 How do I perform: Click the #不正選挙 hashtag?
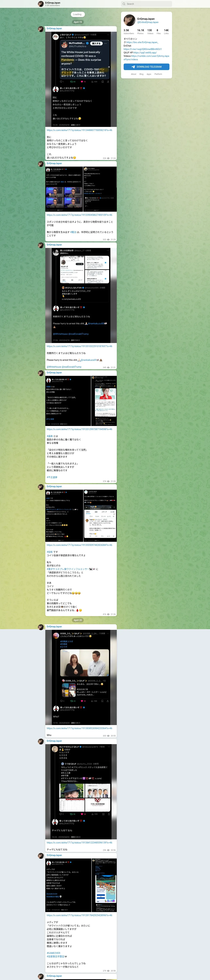coord(52,477)
